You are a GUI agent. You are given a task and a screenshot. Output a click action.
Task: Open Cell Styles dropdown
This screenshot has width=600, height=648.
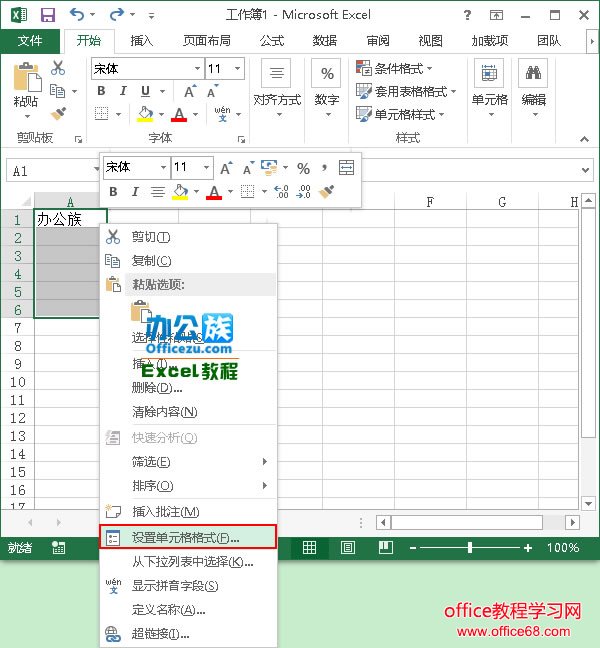[400, 114]
